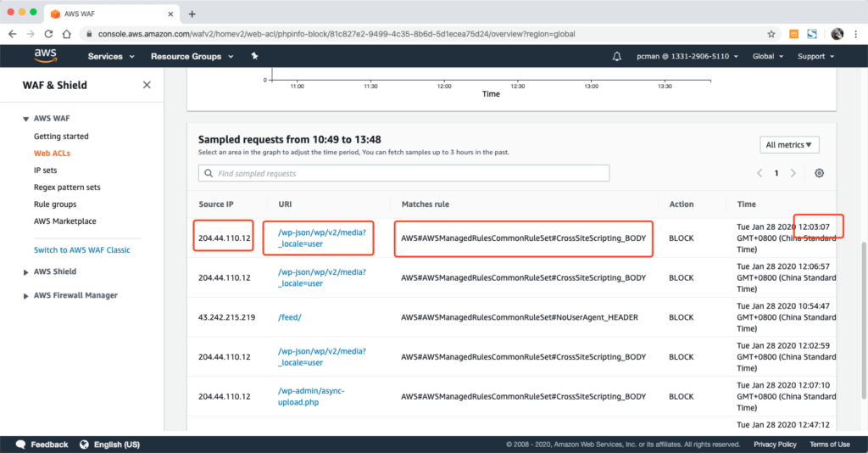
Task: Open the Chrome three-dot menu
Action: click(856, 34)
